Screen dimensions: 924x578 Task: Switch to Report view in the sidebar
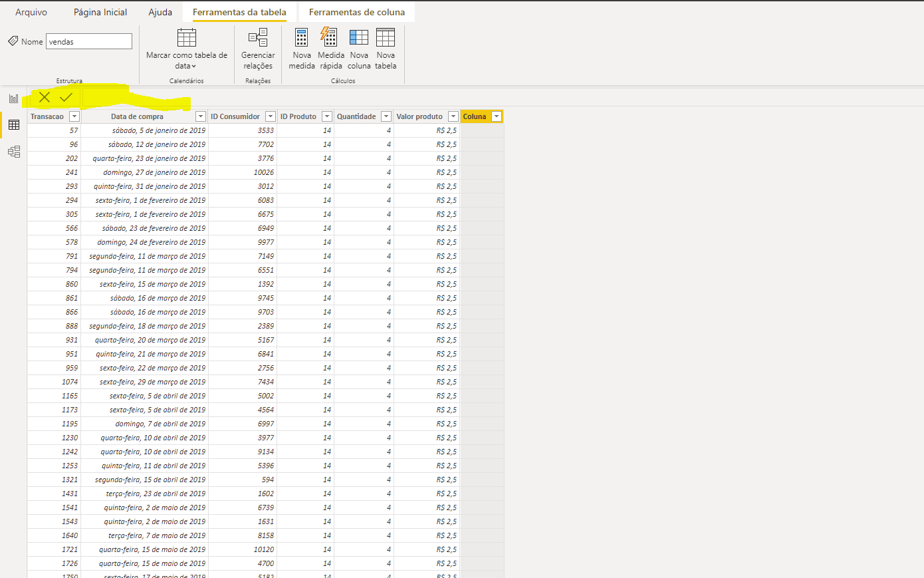tap(14, 98)
